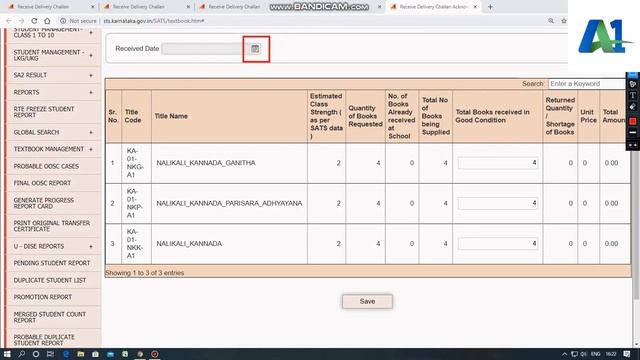
Task: Open Microsoft Store from taskbar
Action: (95, 354)
